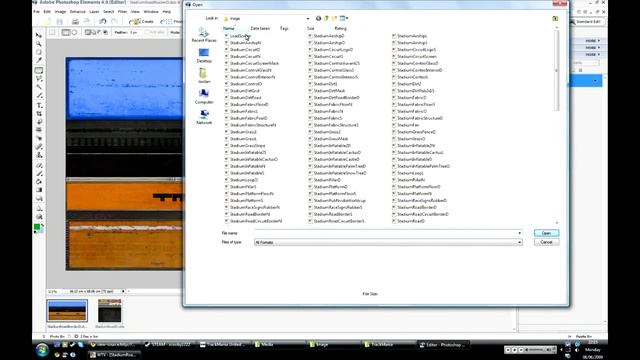Select the first Photo Bin thumbnail
The image size is (640, 360).
point(67,311)
